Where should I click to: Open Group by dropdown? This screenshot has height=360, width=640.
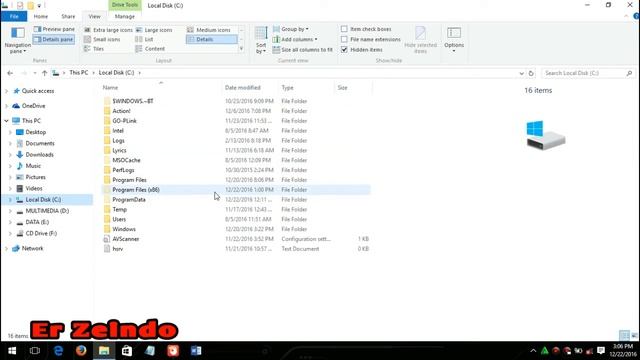point(291,29)
